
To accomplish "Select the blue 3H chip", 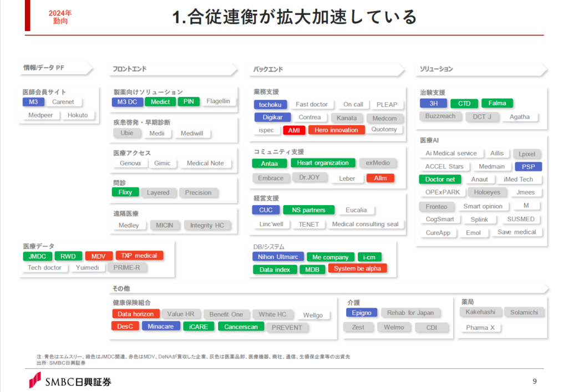I will coord(434,104).
